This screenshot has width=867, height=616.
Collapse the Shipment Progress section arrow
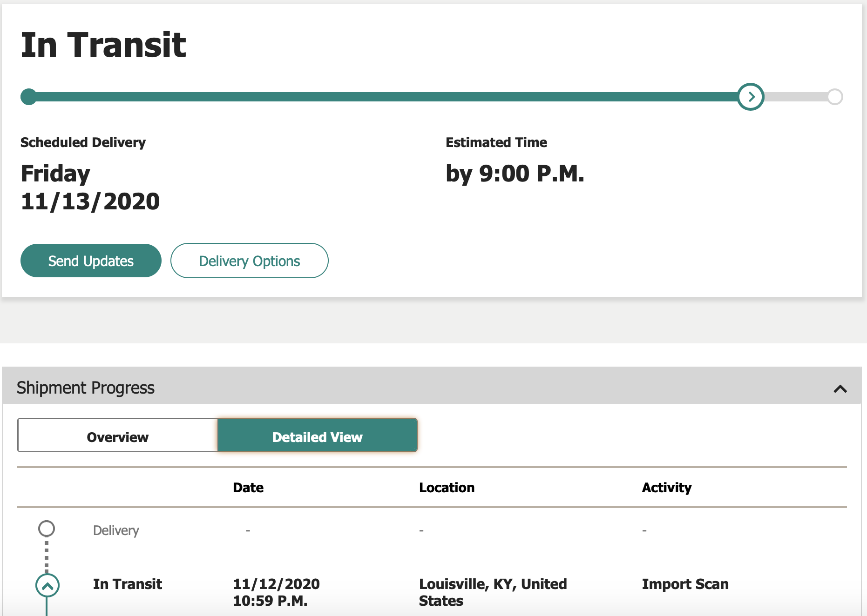[840, 388]
